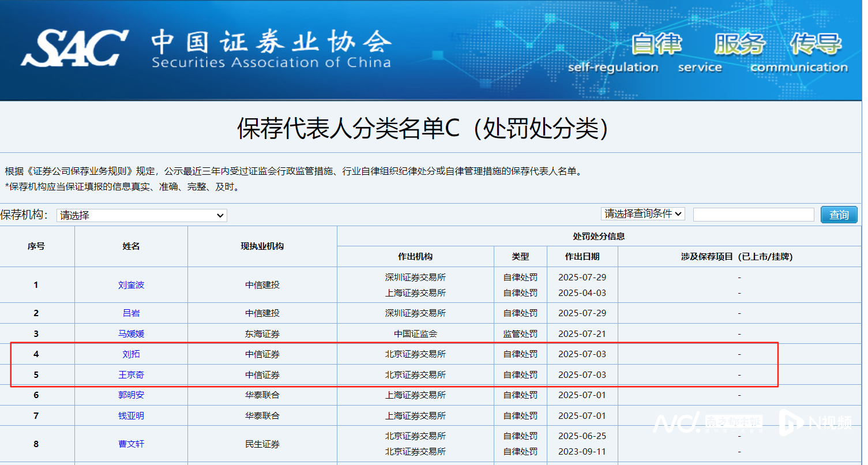
Task: Select the 钱亚明 name link
Action: (x=131, y=416)
